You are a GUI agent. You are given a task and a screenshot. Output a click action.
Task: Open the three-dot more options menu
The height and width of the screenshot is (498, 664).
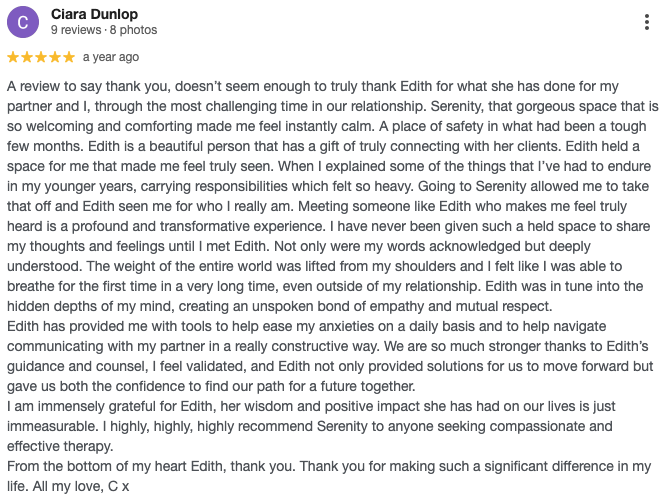[x=650, y=23]
